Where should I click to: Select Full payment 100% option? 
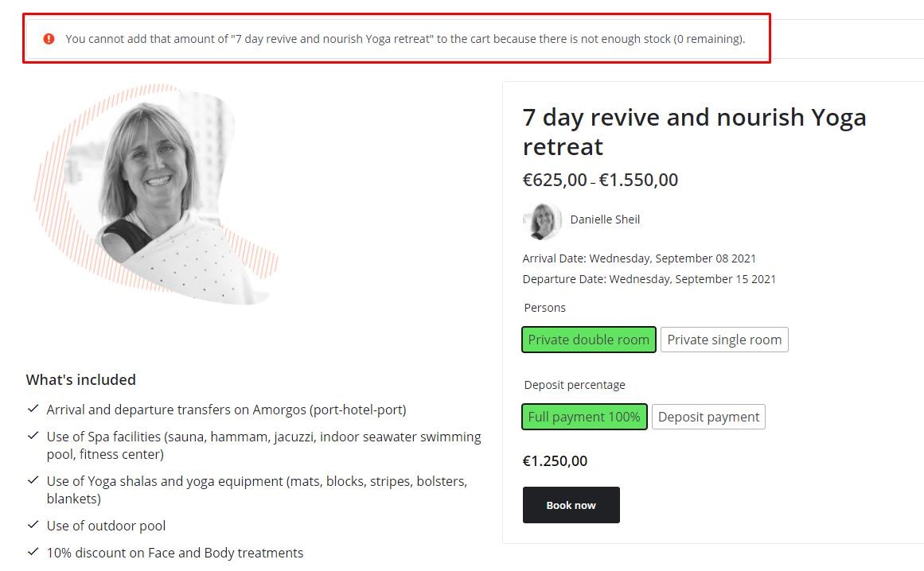point(584,417)
